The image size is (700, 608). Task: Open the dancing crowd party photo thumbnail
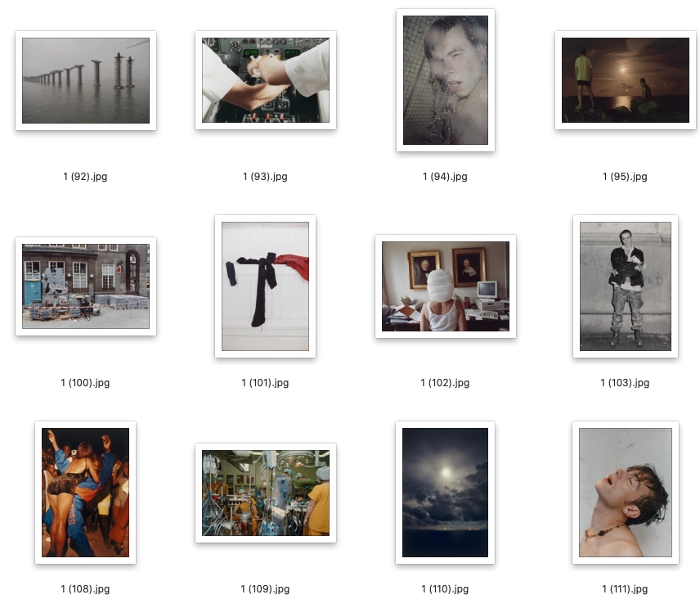coord(86,493)
